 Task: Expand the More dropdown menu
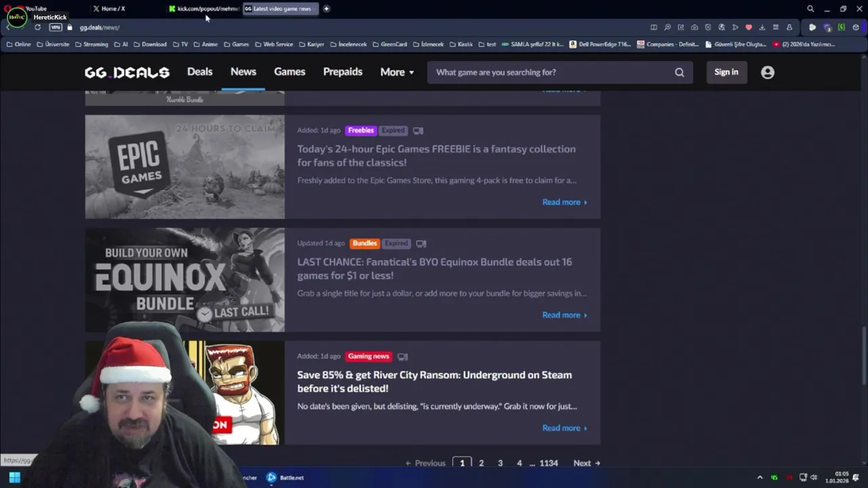click(x=397, y=72)
